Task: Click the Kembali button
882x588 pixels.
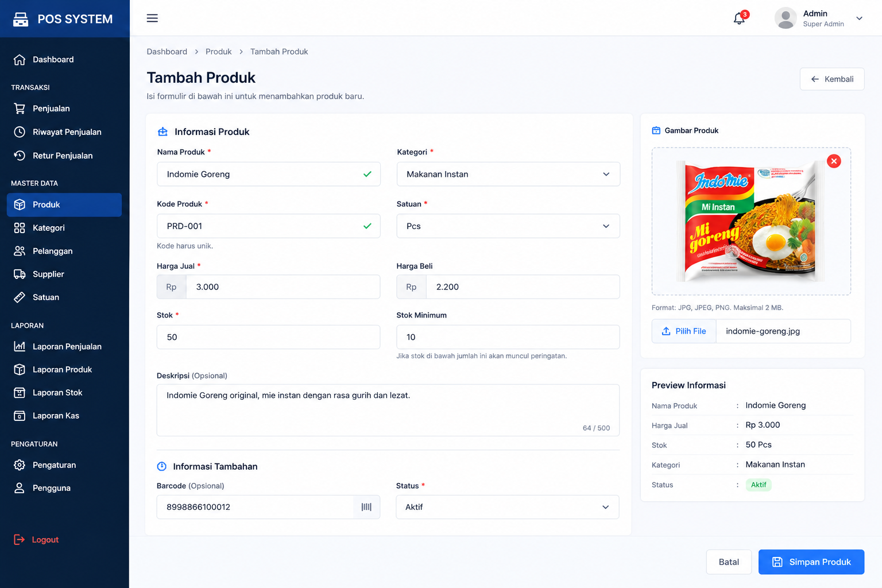Action: (x=832, y=79)
